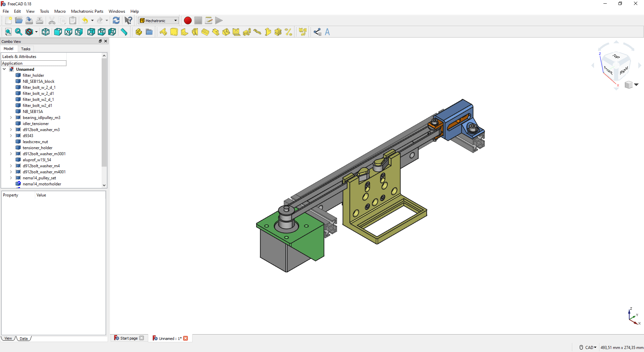
Task: Stop the macro recording
Action: pos(198,20)
